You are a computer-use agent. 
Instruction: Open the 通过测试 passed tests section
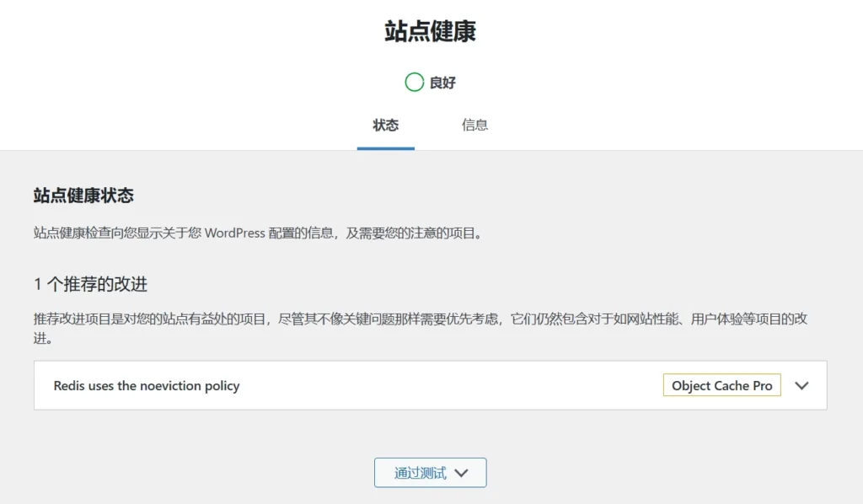[430, 472]
